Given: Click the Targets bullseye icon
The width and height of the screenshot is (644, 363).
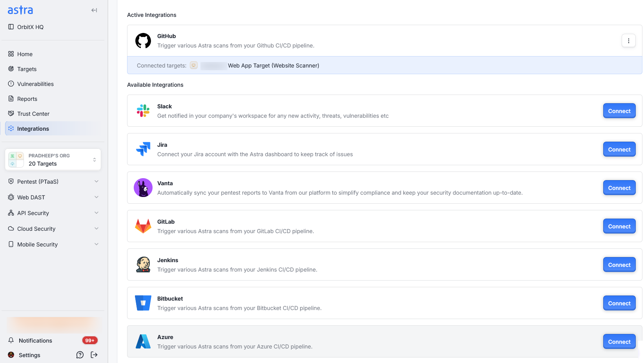Looking at the screenshot, I should coord(11,69).
